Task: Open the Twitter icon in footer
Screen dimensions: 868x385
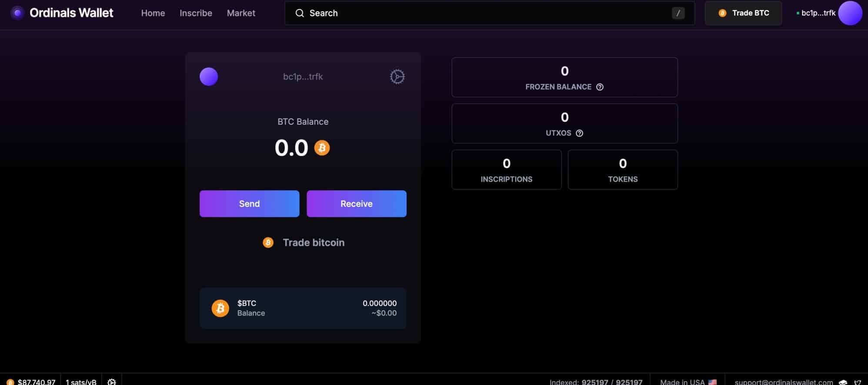Action: point(857,382)
